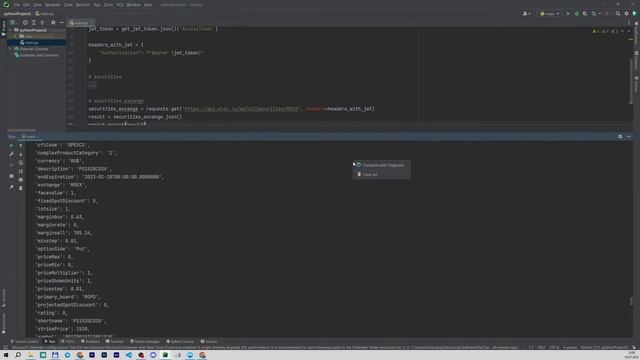This screenshot has width=640, height=360.
Task: Choose Compare with Clipboard from context menu
Action: coord(382,165)
